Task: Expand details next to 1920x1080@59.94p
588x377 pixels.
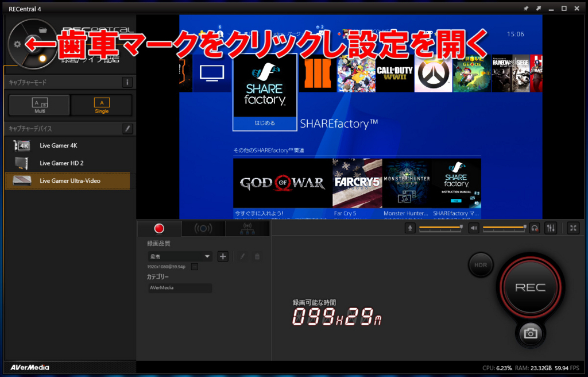Action: tap(194, 266)
